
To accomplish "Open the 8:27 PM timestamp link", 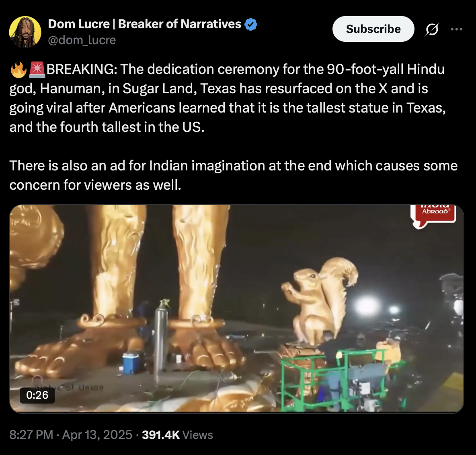I will click(x=31, y=435).
